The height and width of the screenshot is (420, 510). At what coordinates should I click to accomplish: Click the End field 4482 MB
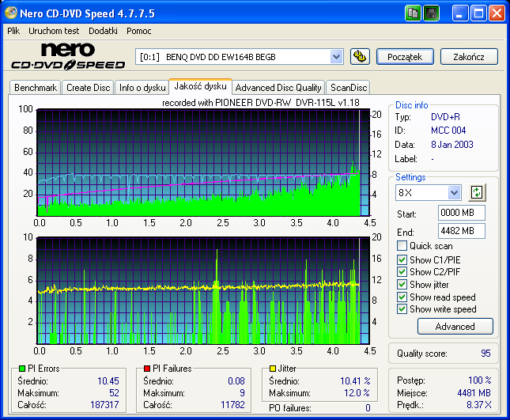[462, 231]
